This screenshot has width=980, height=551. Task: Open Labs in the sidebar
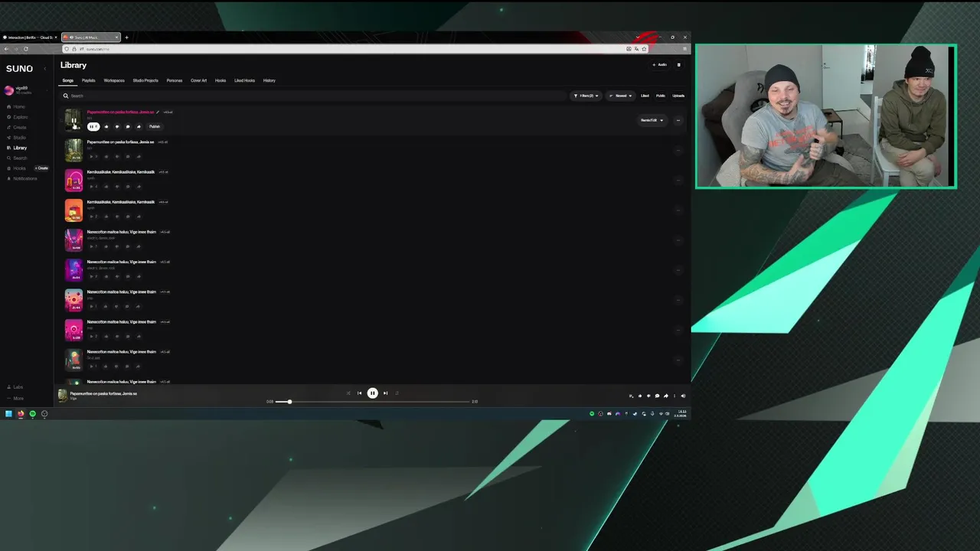coord(15,387)
